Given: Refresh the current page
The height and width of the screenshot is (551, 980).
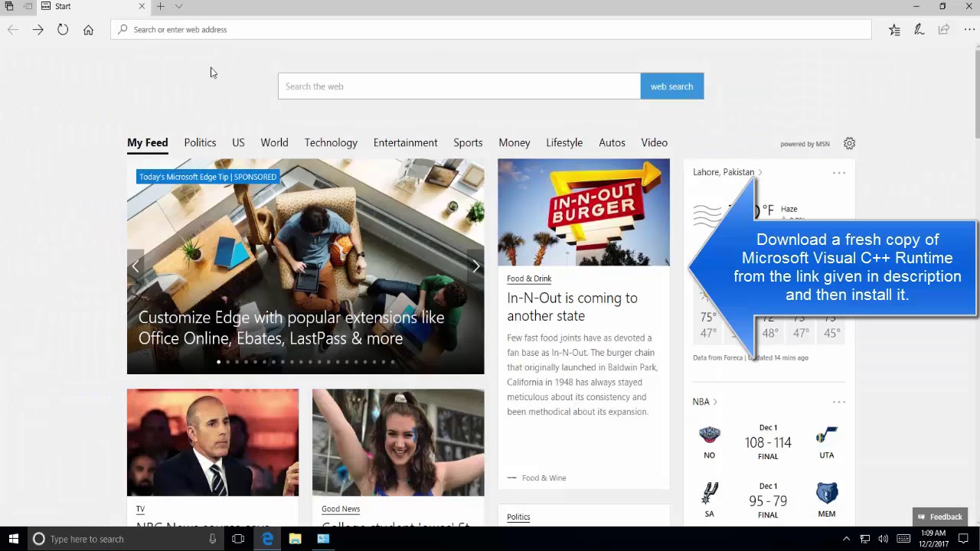Looking at the screenshot, I should tap(63, 30).
